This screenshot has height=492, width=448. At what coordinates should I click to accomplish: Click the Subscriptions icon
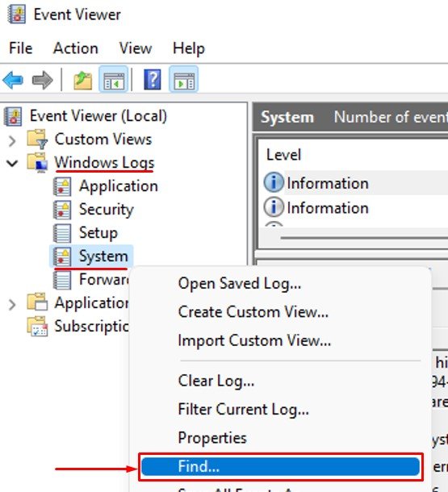[37, 327]
